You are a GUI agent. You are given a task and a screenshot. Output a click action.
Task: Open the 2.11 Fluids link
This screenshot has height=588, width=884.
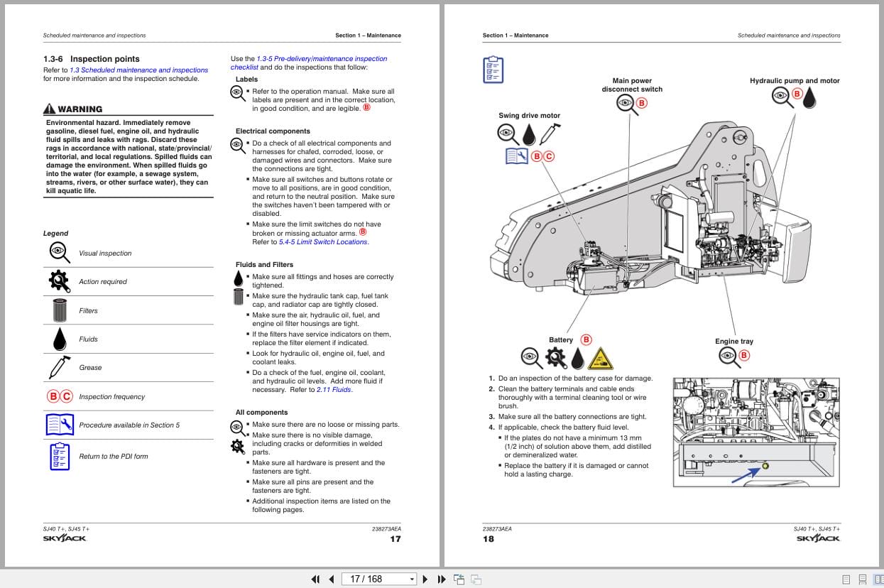(x=334, y=390)
